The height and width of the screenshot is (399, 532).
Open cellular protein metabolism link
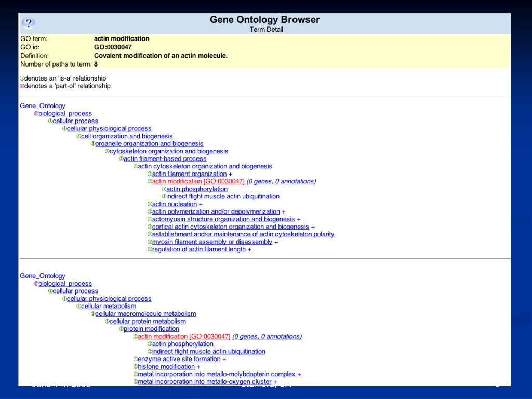pos(148,321)
